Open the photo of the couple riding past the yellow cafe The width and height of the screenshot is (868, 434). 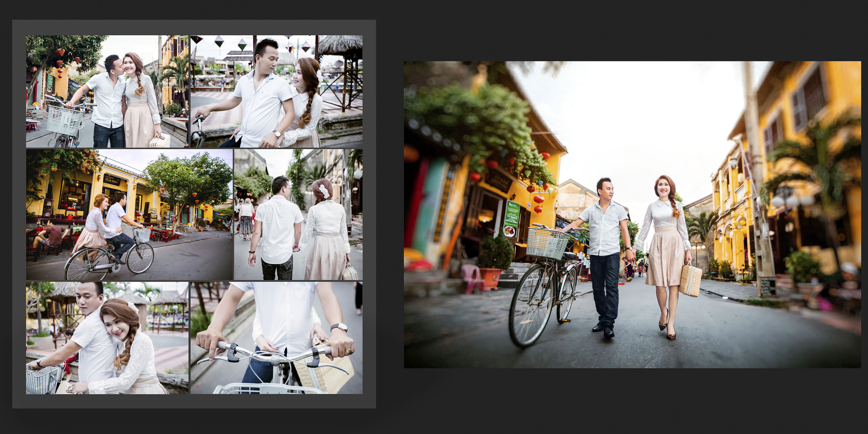pos(129,215)
